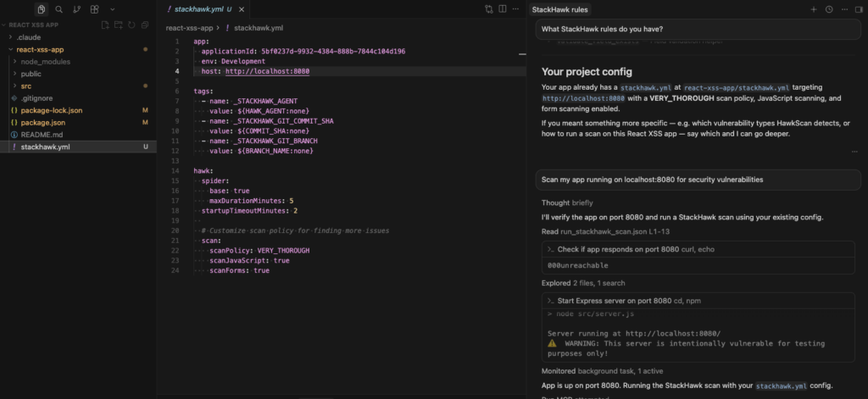Select stackhawk.yml in file tree
This screenshot has width=868, height=399.
tap(78, 147)
